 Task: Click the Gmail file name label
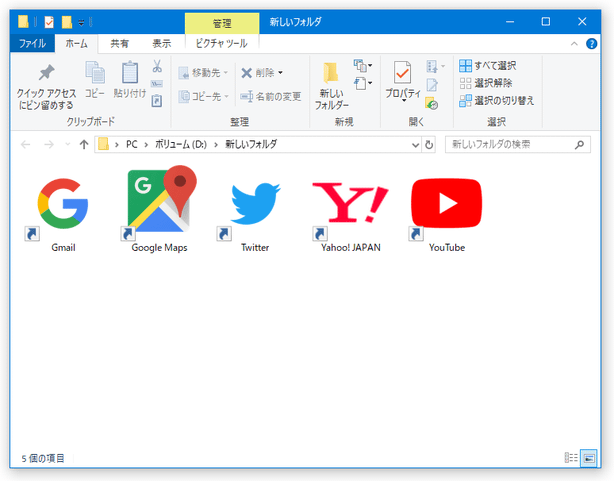(63, 248)
